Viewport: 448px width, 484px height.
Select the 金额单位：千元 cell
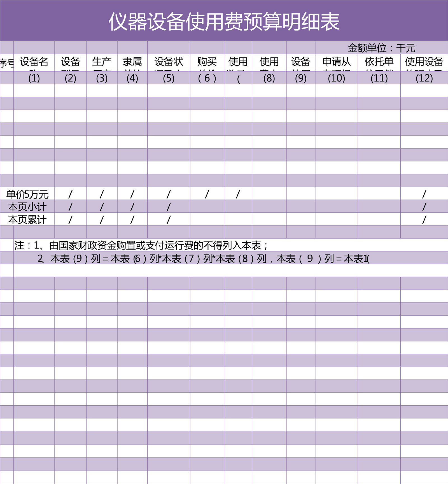coord(381,48)
